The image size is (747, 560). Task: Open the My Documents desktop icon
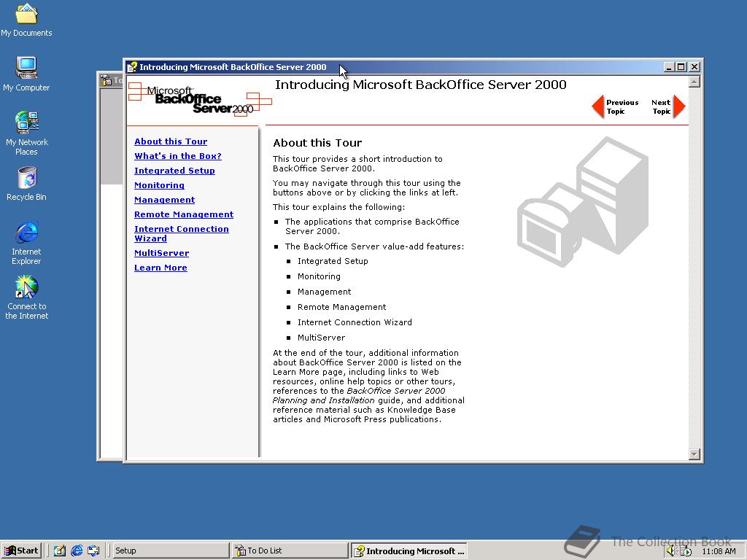pyautogui.click(x=26, y=20)
